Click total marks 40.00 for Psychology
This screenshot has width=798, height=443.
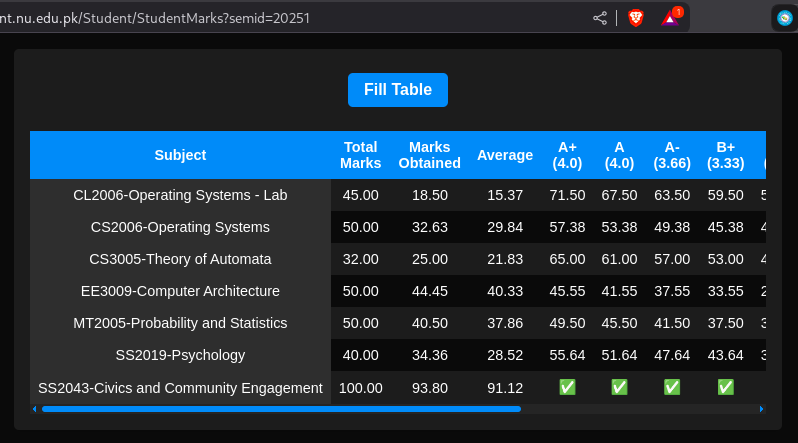click(x=360, y=355)
